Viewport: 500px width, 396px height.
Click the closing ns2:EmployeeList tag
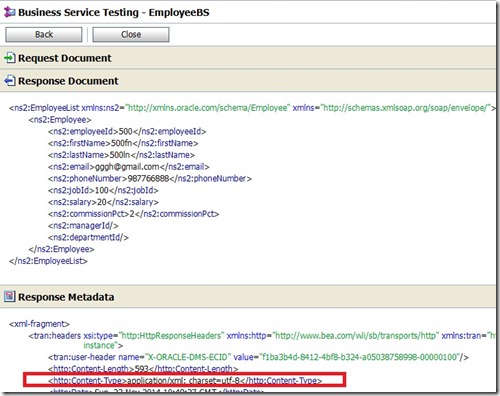(x=48, y=261)
